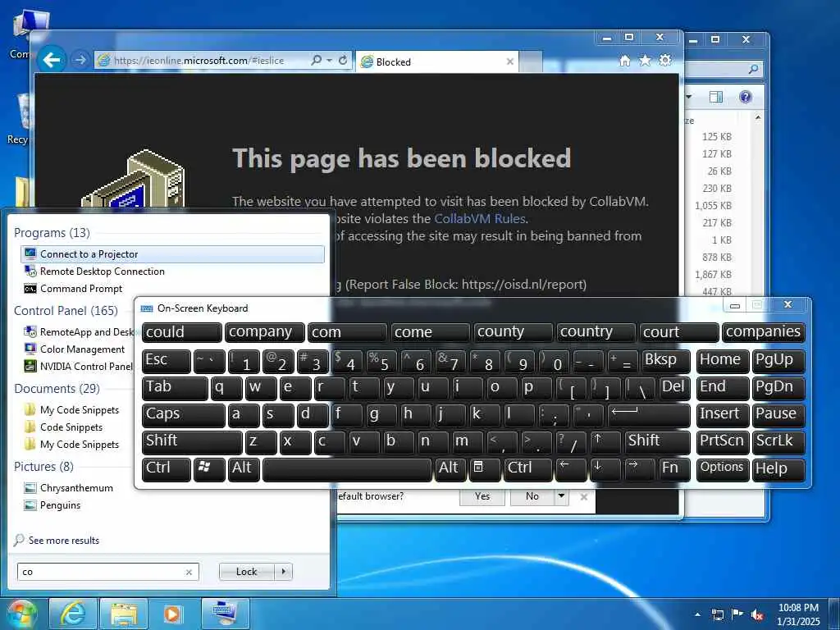
Task: Click Yes on default browser prompt
Action: pyautogui.click(x=482, y=496)
